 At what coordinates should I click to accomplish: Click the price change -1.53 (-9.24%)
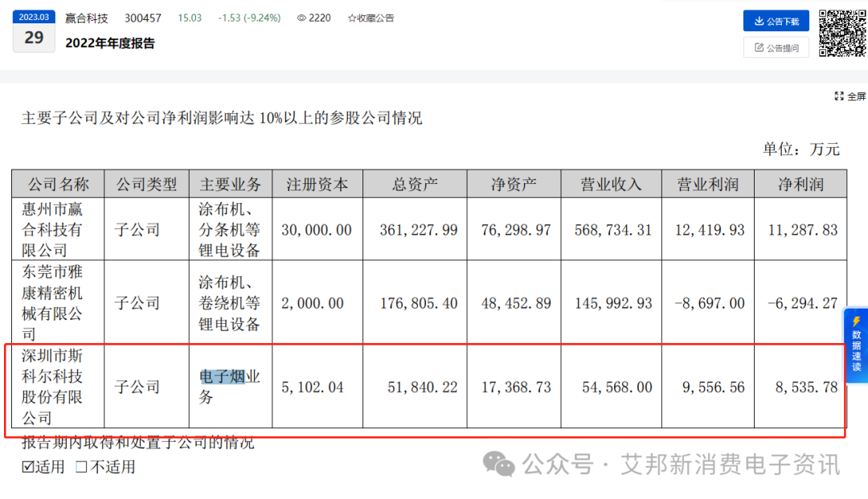coord(249,18)
